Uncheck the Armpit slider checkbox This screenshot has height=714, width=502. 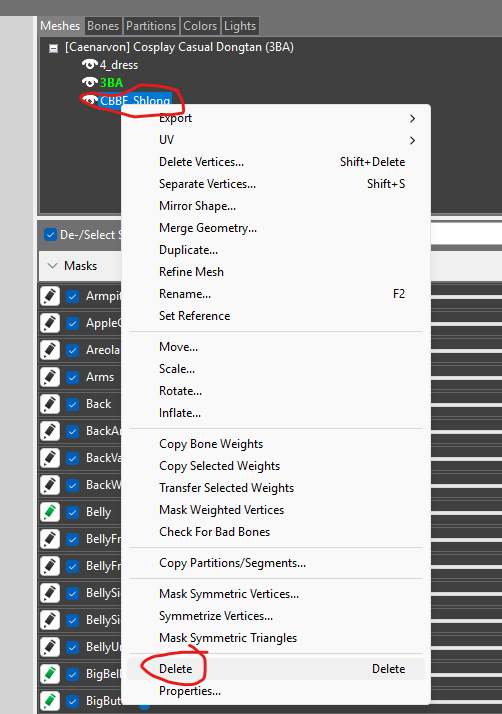click(x=72, y=296)
